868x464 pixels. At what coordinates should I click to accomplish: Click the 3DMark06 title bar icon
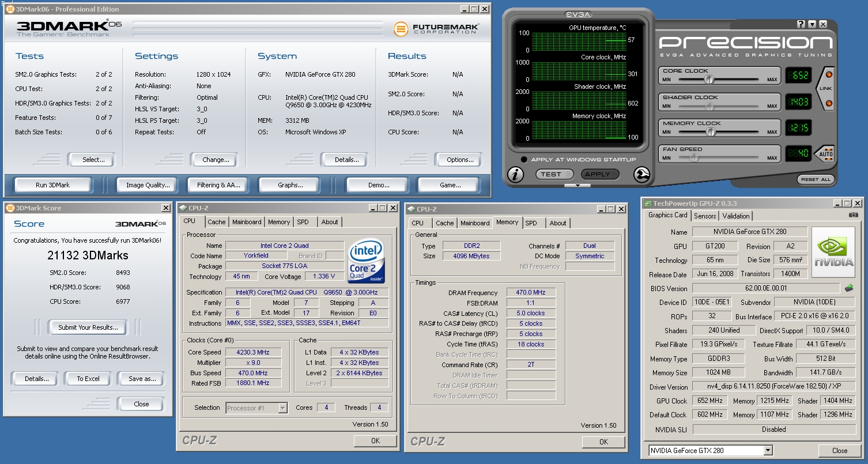pyautogui.click(x=10, y=9)
